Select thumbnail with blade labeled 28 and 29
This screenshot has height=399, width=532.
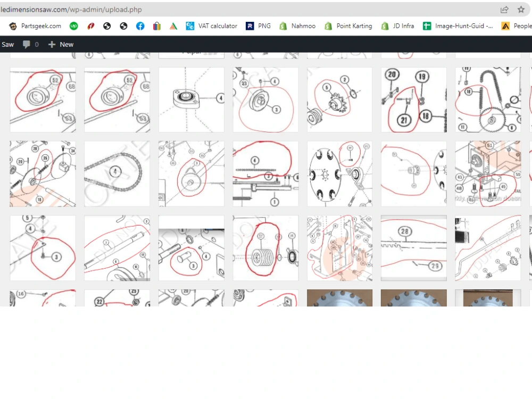point(414,248)
